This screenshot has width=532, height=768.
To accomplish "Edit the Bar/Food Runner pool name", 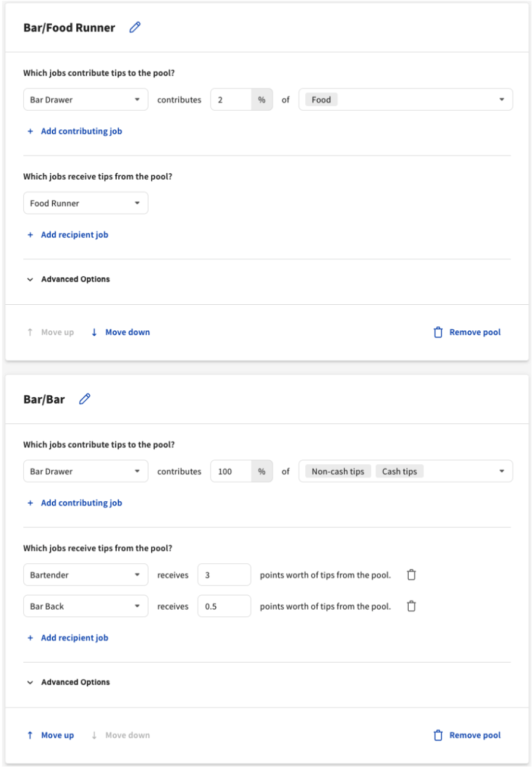I will coord(135,27).
